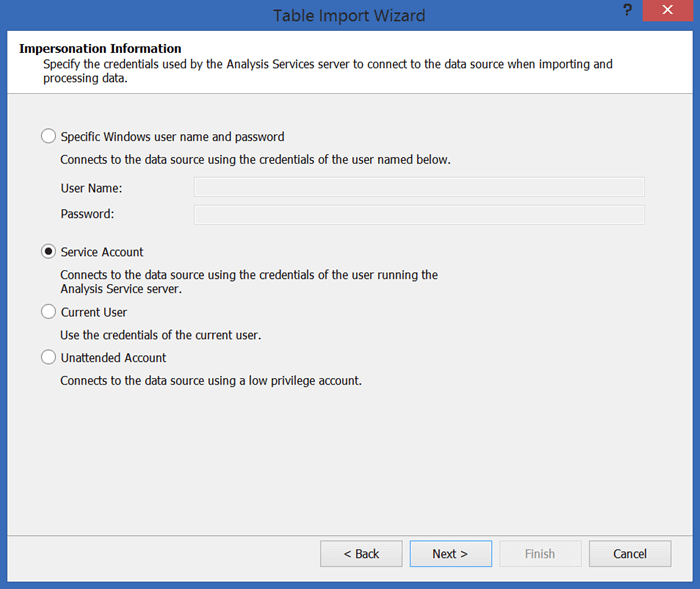
Task: Click the 'User Name:' label text
Action: [91, 188]
